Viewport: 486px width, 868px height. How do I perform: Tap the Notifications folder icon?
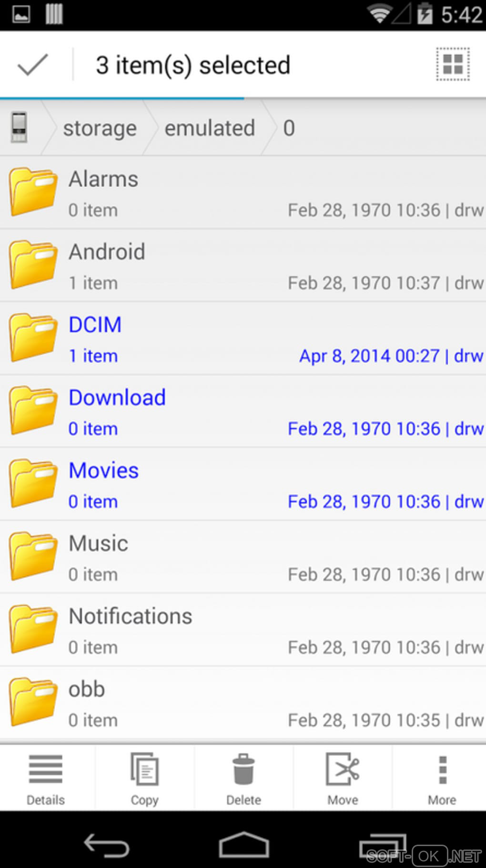pos(33,629)
